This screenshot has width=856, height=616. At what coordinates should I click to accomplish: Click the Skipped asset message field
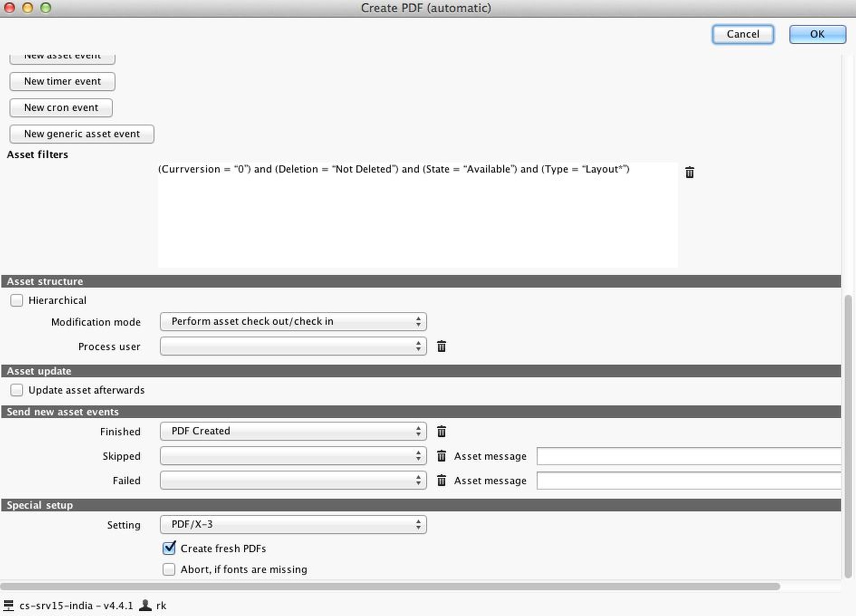click(690, 456)
